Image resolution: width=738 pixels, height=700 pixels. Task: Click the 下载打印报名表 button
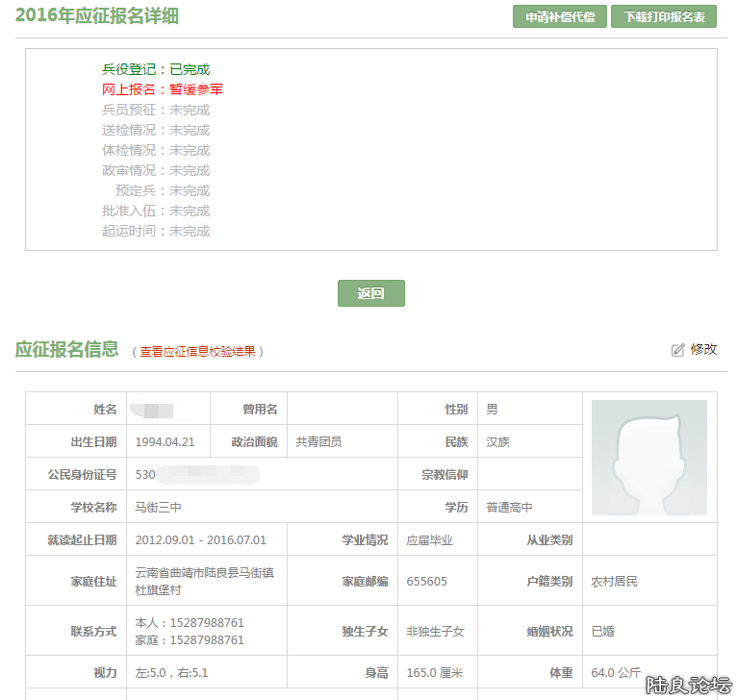pyautogui.click(x=664, y=16)
